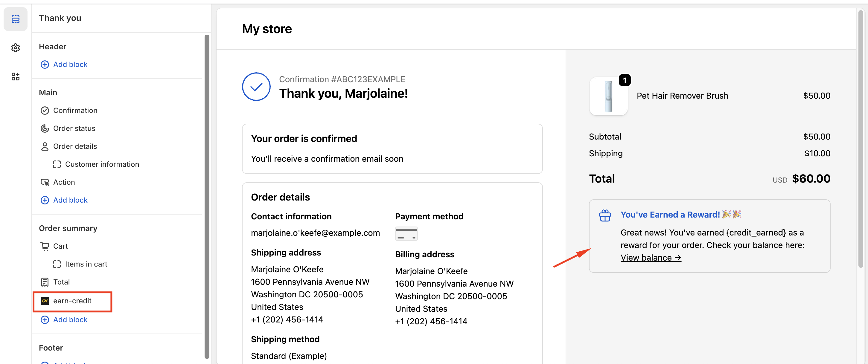The width and height of the screenshot is (868, 364).
Task: Follow the View balance link
Action: (650, 258)
